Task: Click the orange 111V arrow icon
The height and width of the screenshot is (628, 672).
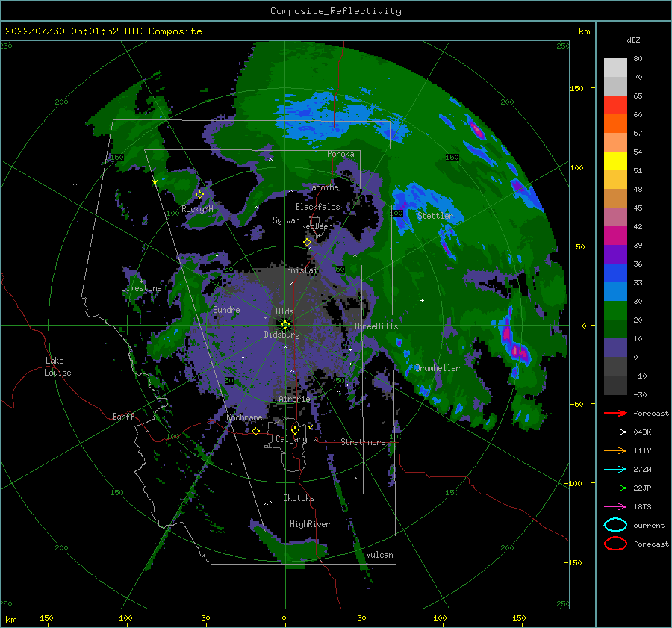Action: [x=615, y=450]
